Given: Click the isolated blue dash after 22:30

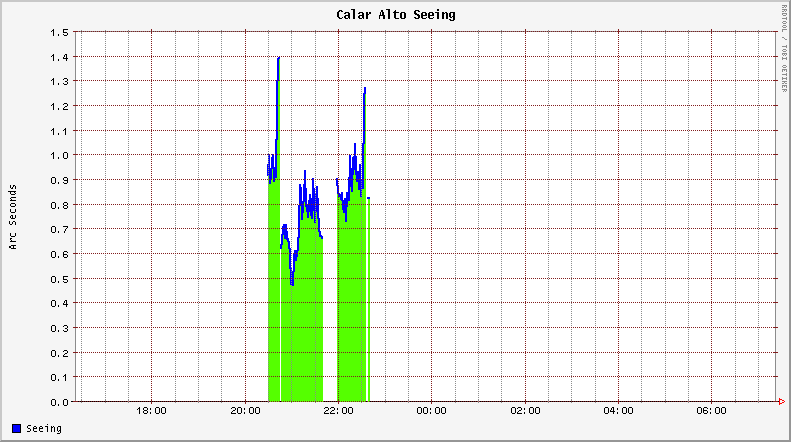Looking at the screenshot, I should [369, 198].
